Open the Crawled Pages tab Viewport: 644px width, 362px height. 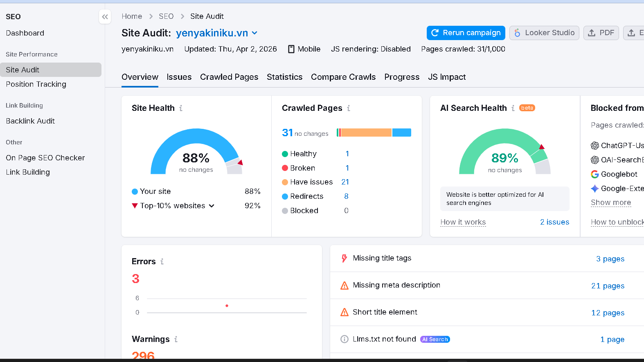point(229,77)
